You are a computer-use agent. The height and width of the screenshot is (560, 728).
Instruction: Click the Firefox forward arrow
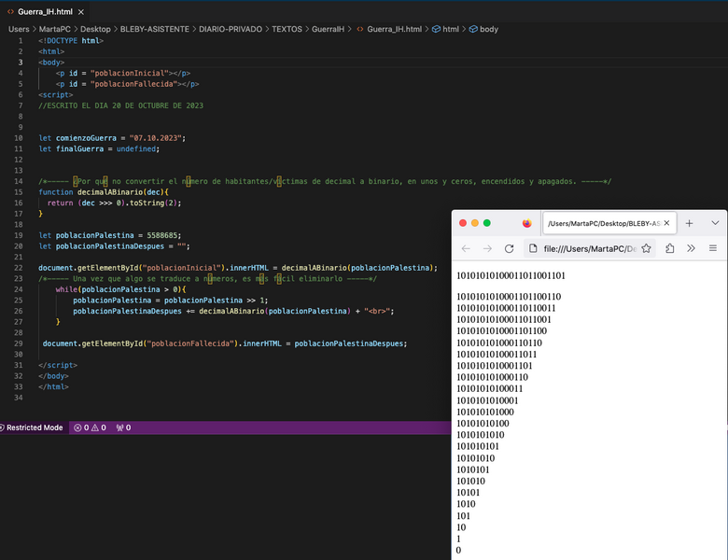point(487,248)
